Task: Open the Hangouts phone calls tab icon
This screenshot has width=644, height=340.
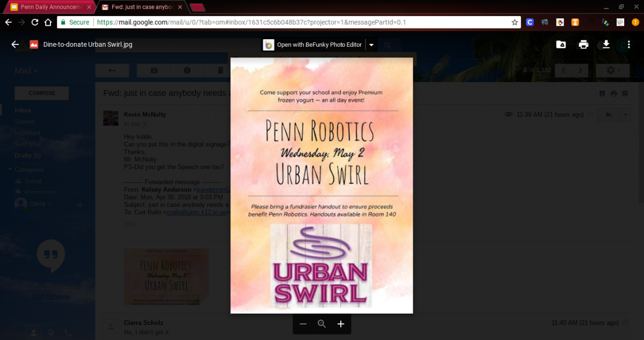Action: pos(68,333)
